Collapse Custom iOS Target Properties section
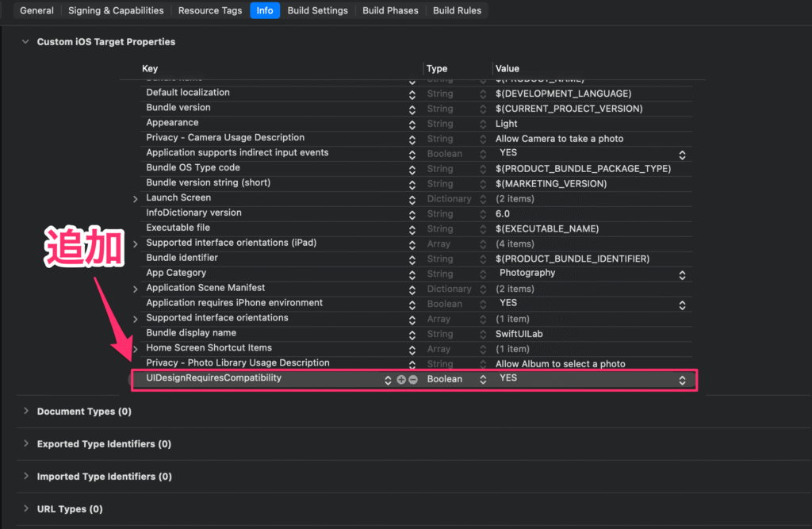This screenshot has height=529, width=812. tap(25, 42)
